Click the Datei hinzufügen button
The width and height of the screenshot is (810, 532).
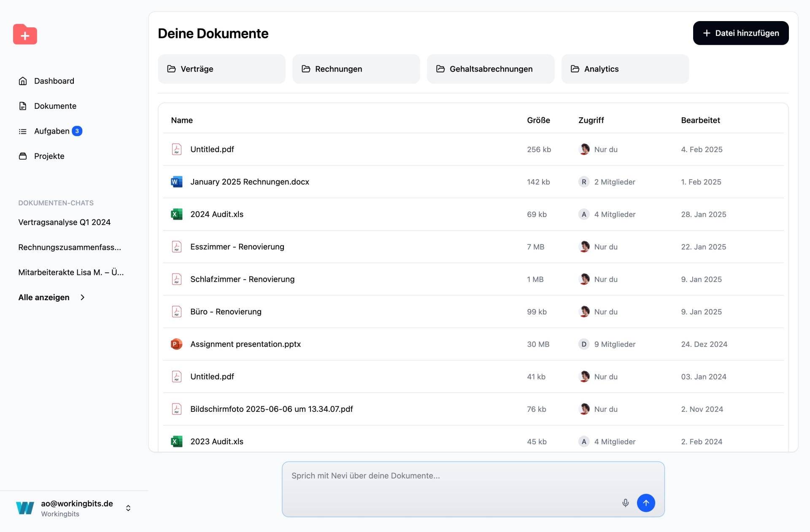point(740,33)
